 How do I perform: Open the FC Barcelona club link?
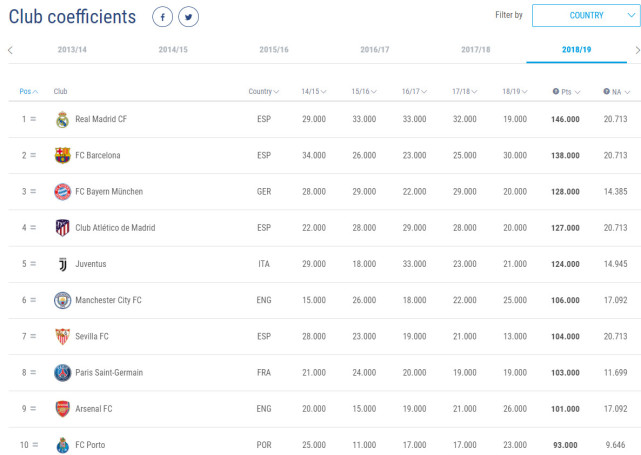click(x=98, y=155)
